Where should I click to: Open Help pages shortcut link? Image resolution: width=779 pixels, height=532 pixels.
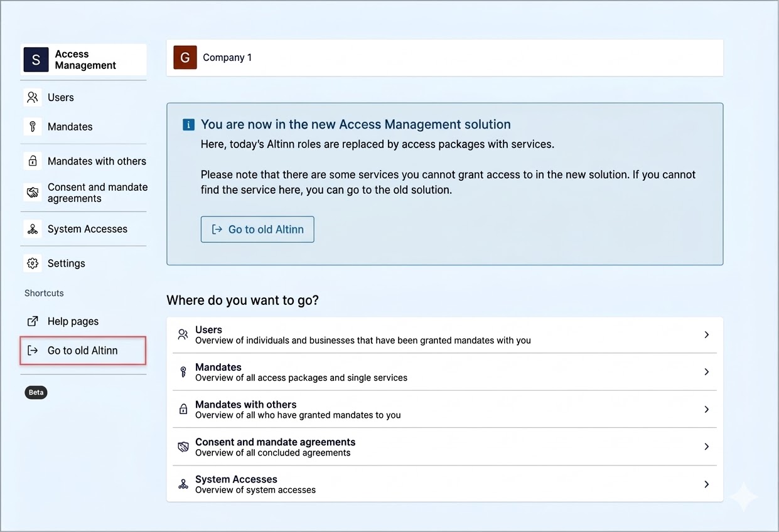tap(73, 321)
